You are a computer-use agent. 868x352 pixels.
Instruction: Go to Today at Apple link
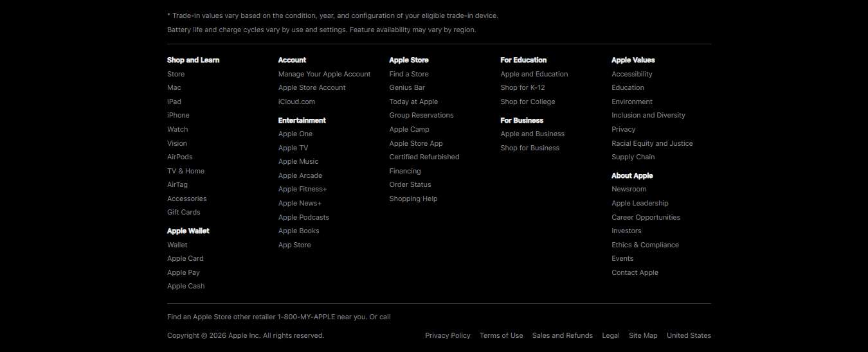click(x=413, y=101)
